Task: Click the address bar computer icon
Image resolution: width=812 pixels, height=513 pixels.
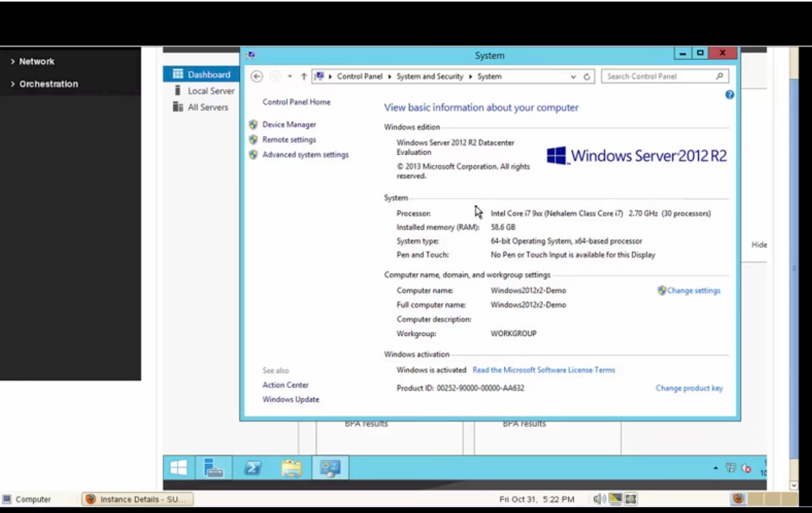Action: tap(319, 76)
